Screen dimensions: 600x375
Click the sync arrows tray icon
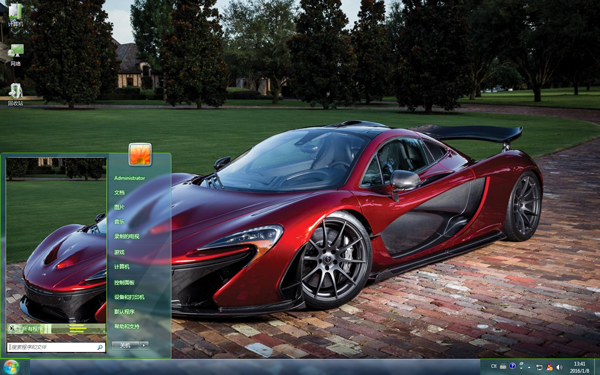click(x=539, y=367)
